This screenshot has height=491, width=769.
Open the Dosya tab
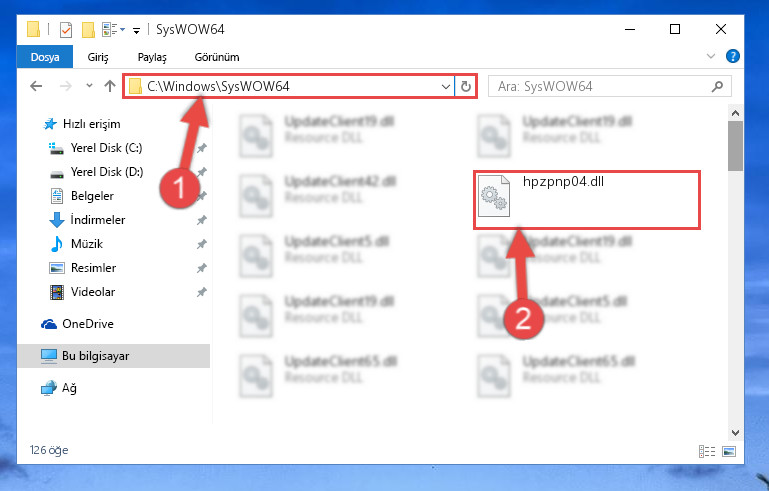point(45,57)
